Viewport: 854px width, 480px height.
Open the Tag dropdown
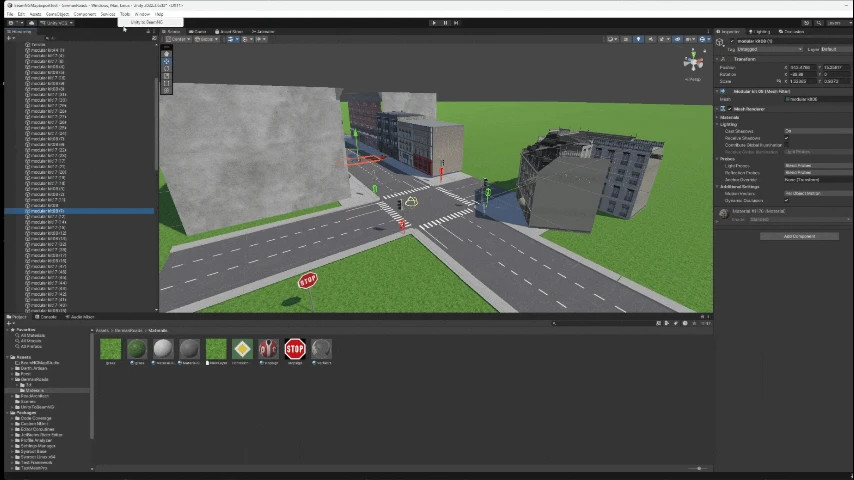769,49
